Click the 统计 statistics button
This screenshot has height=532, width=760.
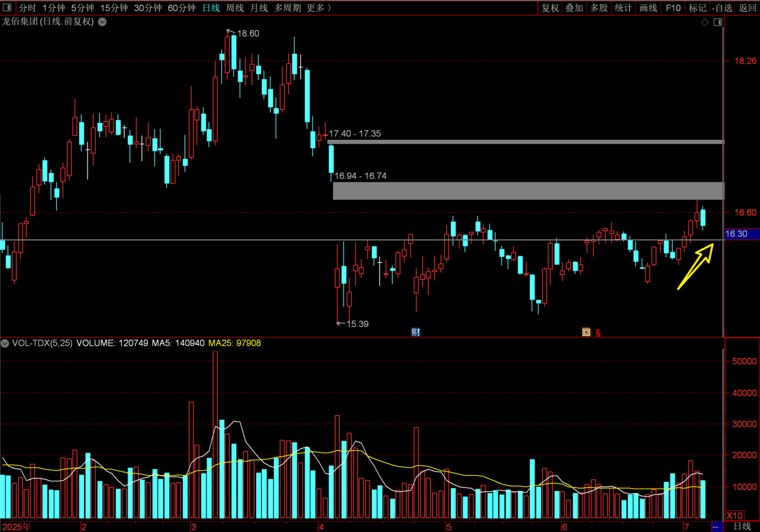pos(623,8)
